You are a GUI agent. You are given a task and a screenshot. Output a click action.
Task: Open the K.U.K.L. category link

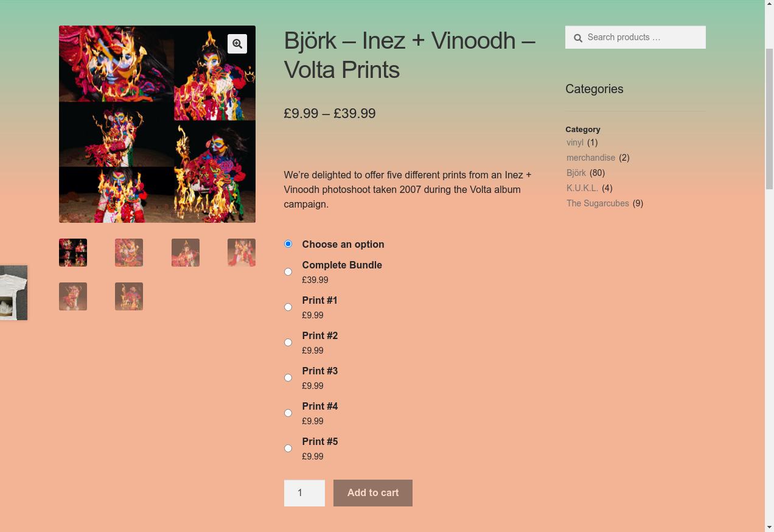coord(582,188)
